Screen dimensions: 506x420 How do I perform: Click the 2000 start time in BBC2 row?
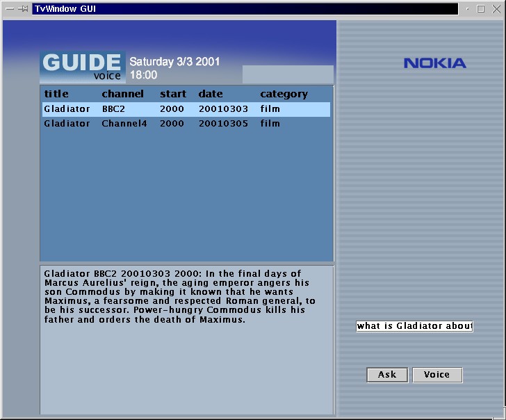(172, 109)
